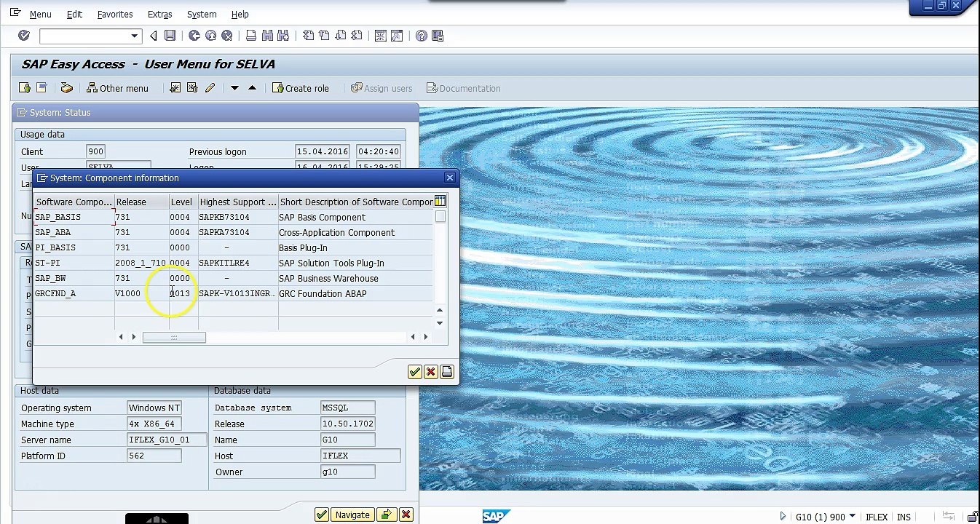The width and height of the screenshot is (980, 524).
Task: Open the Favorites menu
Action: coord(115,14)
